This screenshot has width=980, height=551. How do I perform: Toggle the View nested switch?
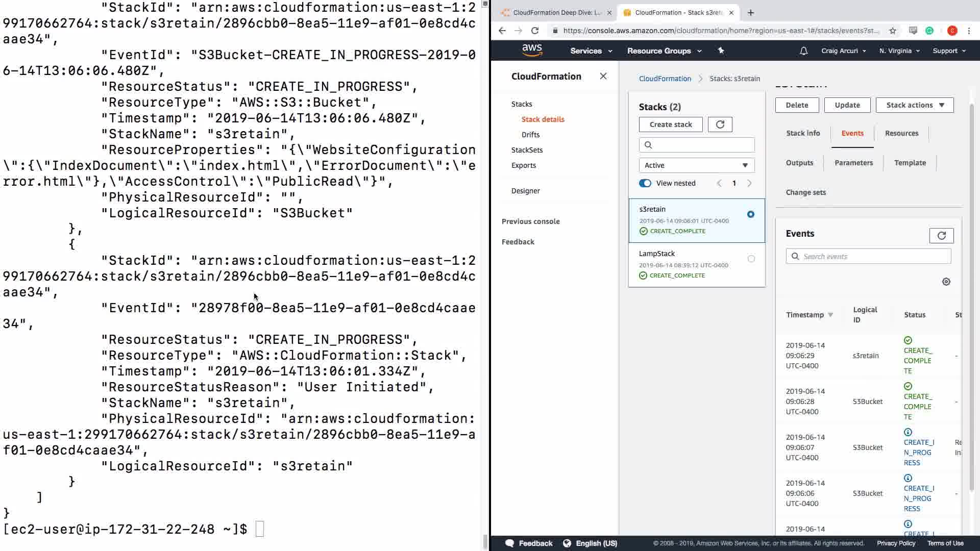point(645,183)
